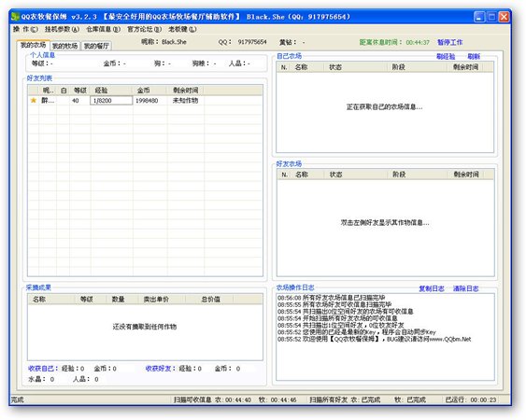Switch to the 我的牧场 tab
Screen dimensions: 526x420
point(65,46)
